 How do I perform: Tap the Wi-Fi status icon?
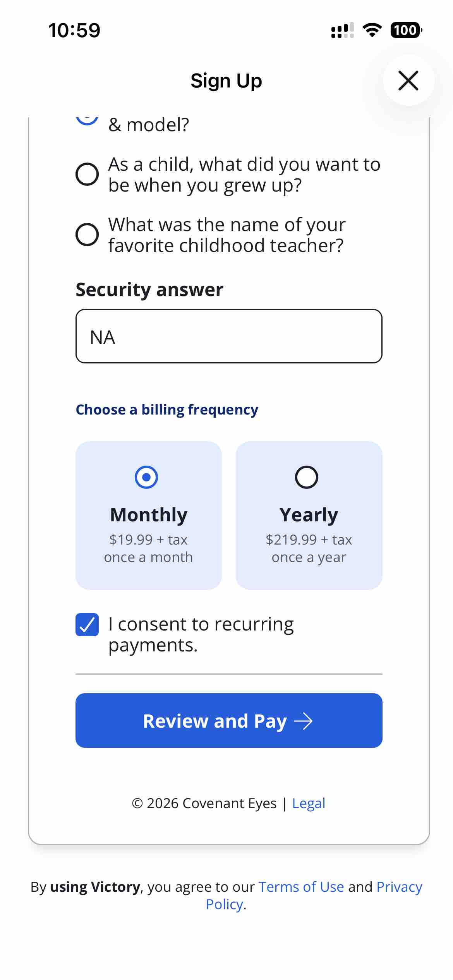372,30
